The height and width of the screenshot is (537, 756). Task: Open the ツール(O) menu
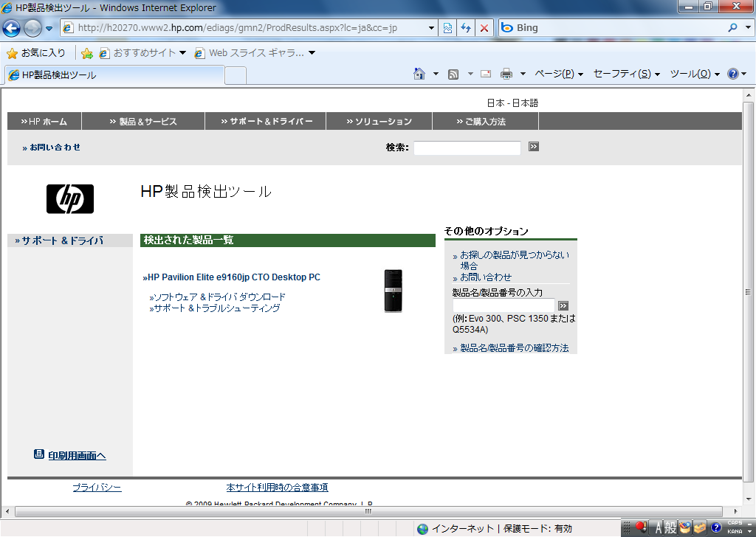695,74
